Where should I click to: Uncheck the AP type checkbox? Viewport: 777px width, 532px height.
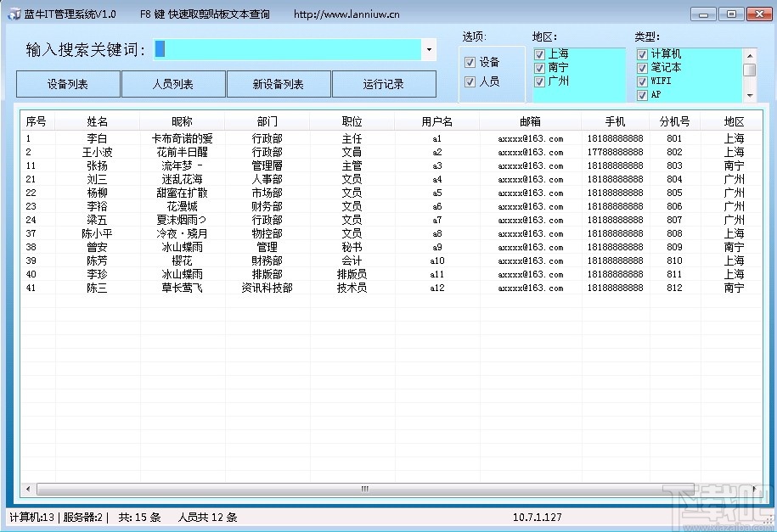(642, 96)
